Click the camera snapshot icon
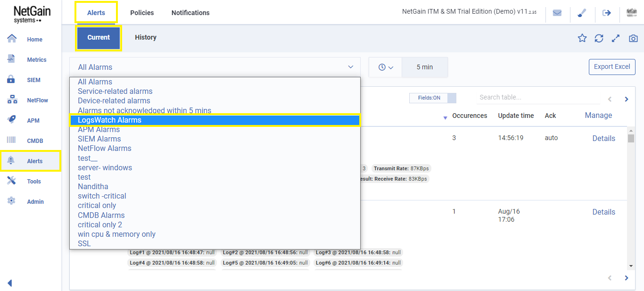This screenshot has height=291, width=644. (633, 39)
